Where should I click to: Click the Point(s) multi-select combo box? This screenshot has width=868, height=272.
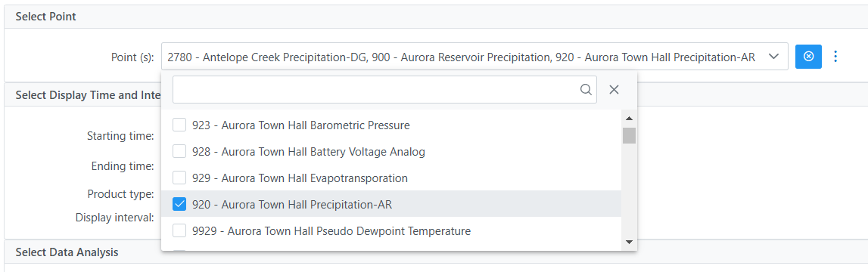pos(475,57)
